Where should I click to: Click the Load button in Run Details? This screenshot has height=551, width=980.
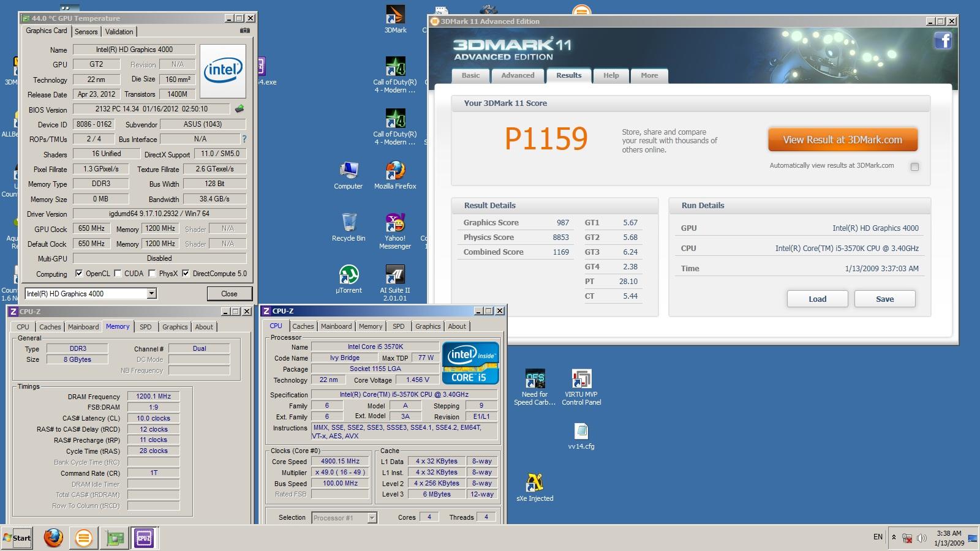[x=817, y=299]
